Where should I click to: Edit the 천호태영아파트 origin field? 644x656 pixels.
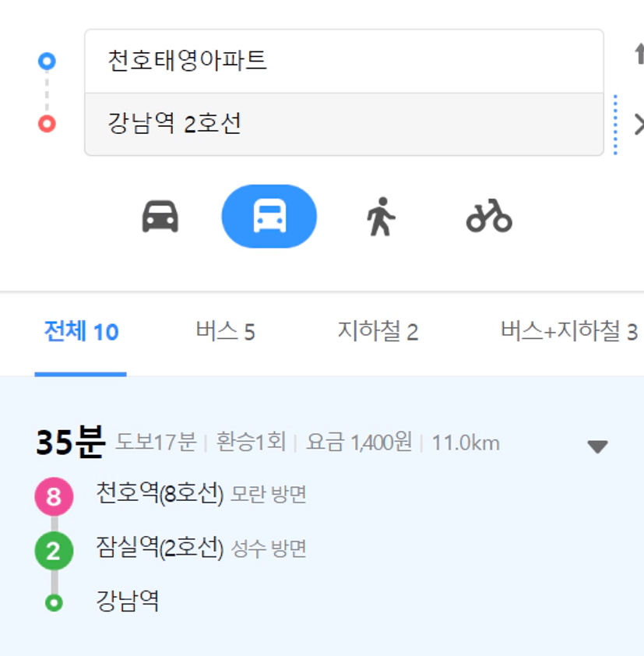(344, 61)
